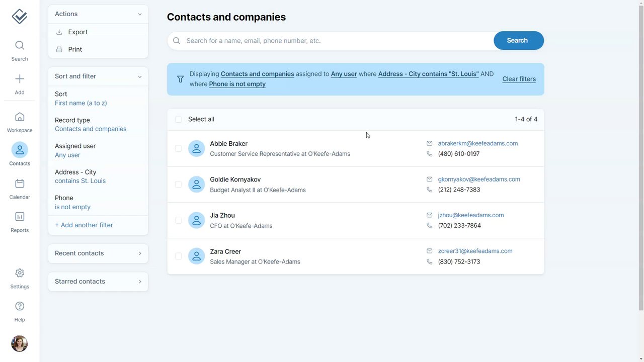Tick the checkbox for Abbie Braker
644x362 pixels.
click(179, 149)
